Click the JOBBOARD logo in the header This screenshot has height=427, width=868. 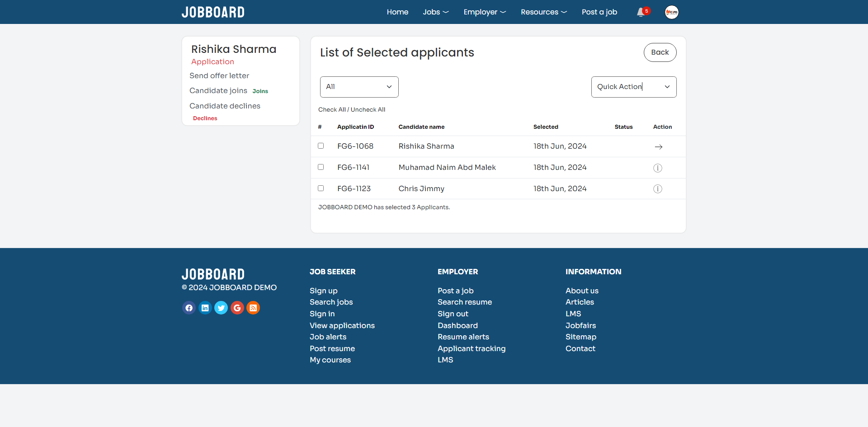pyautogui.click(x=213, y=12)
